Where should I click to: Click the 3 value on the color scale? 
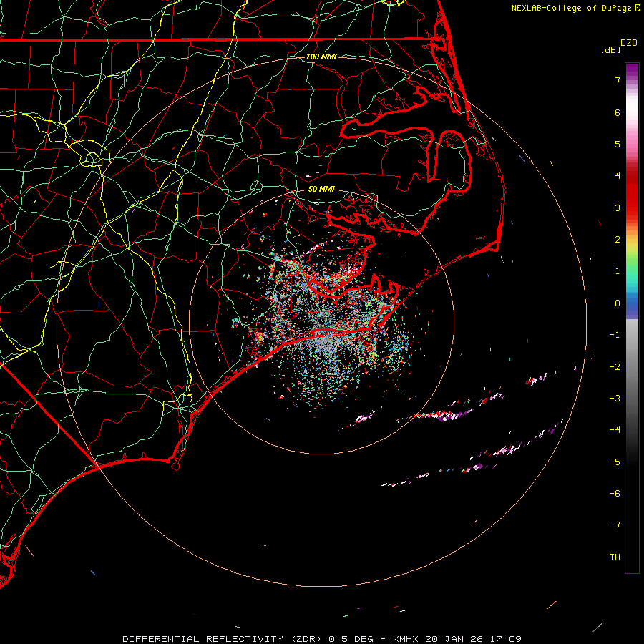point(618,208)
